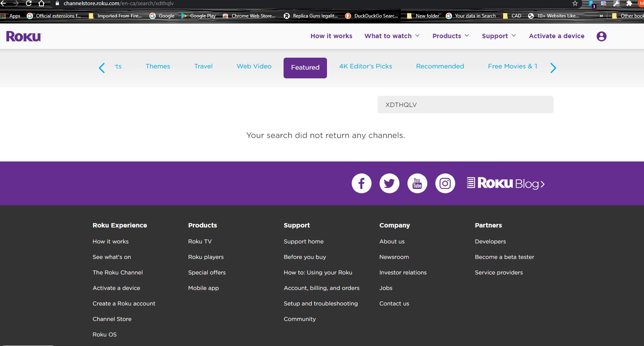Click the browser address bar URL

(119, 4)
